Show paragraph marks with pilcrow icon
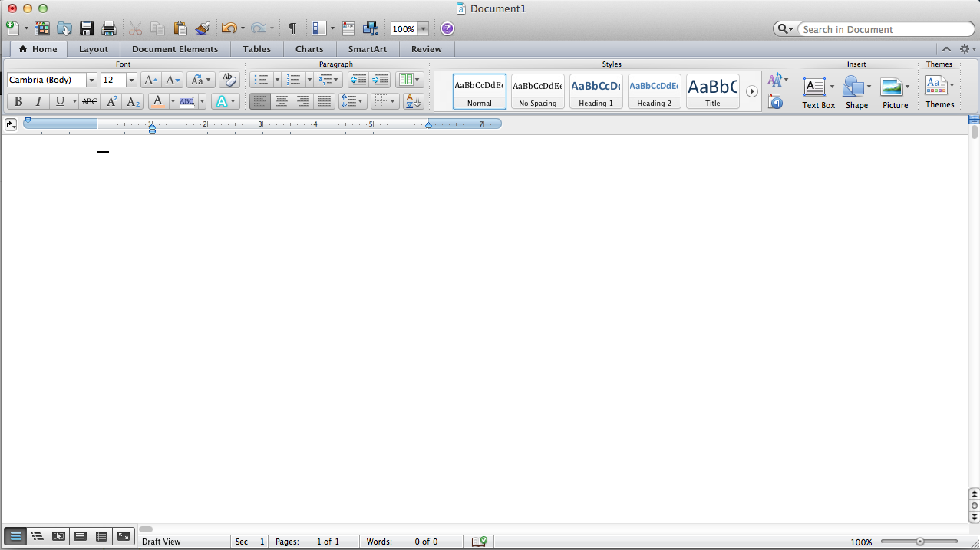This screenshot has width=980, height=550. point(292,28)
